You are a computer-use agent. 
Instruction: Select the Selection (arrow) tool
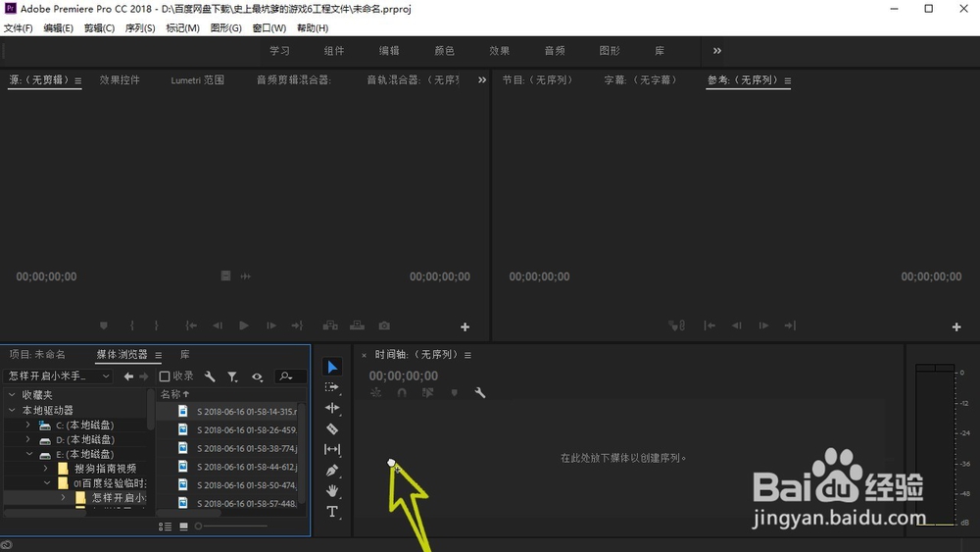[332, 367]
